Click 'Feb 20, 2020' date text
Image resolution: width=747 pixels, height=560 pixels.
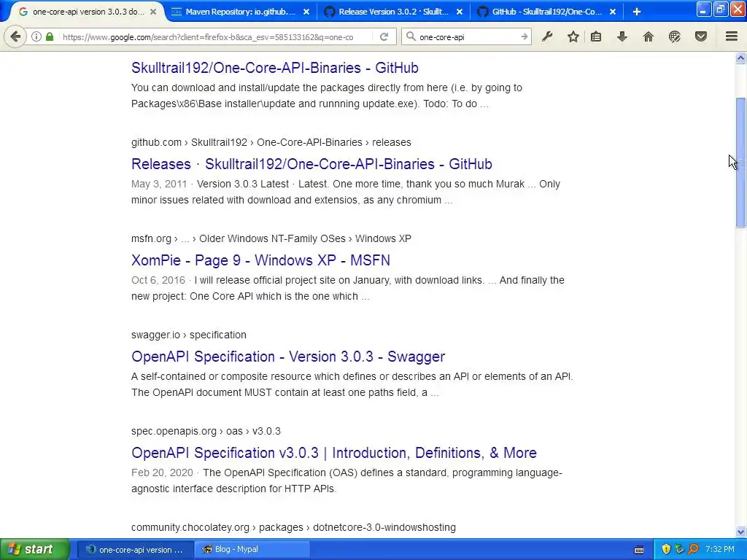click(x=162, y=472)
